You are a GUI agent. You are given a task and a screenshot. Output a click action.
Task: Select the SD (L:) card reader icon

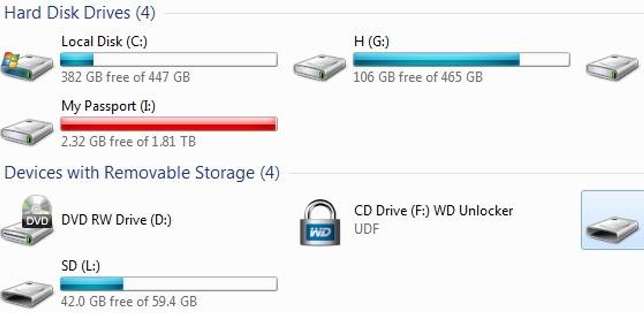click(27, 294)
